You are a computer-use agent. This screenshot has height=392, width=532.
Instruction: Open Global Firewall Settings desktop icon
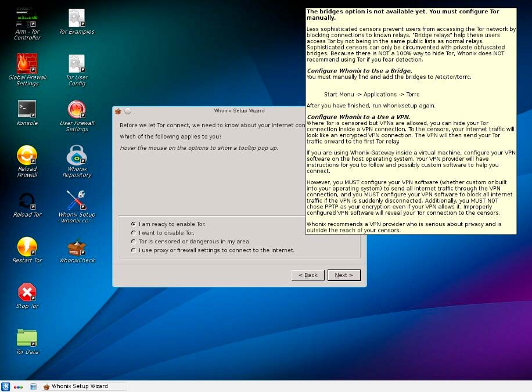tap(27, 63)
